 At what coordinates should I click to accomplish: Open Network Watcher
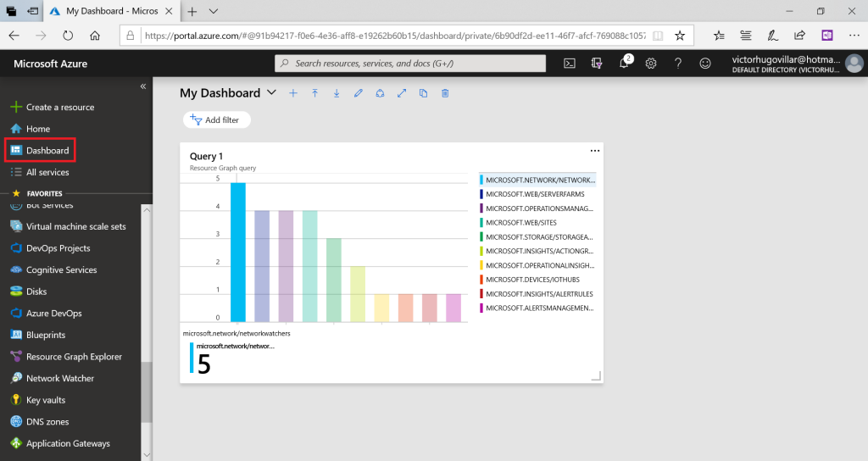[x=52, y=378]
